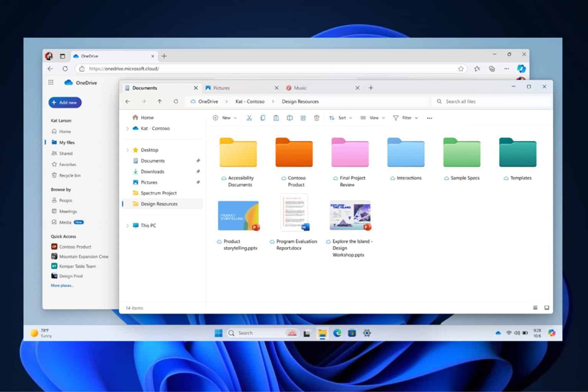Image resolution: width=588 pixels, height=392 pixels.
Task: Expand the Desktop tree node
Action: click(127, 150)
